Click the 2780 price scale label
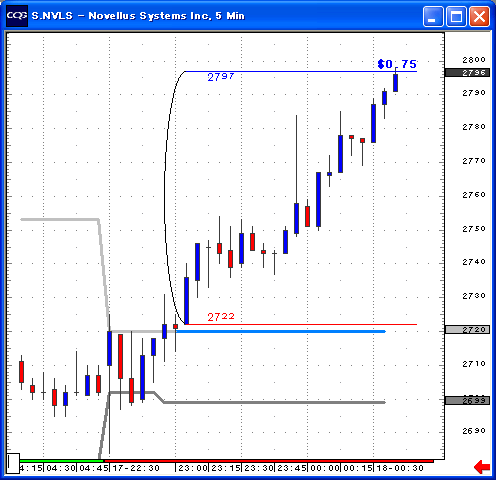This screenshot has width=496, height=480. point(474,127)
